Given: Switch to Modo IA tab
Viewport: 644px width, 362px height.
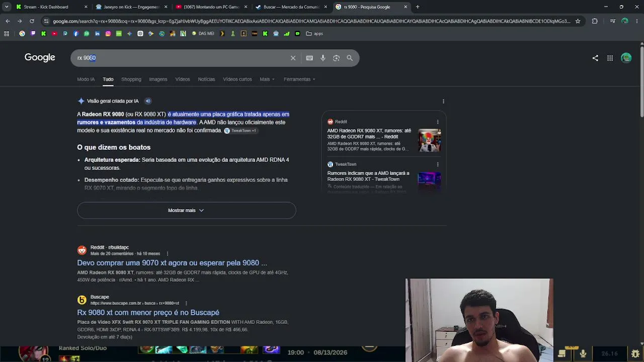Looking at the screenshot, I should pyautogui.click(x=86, y=79).
